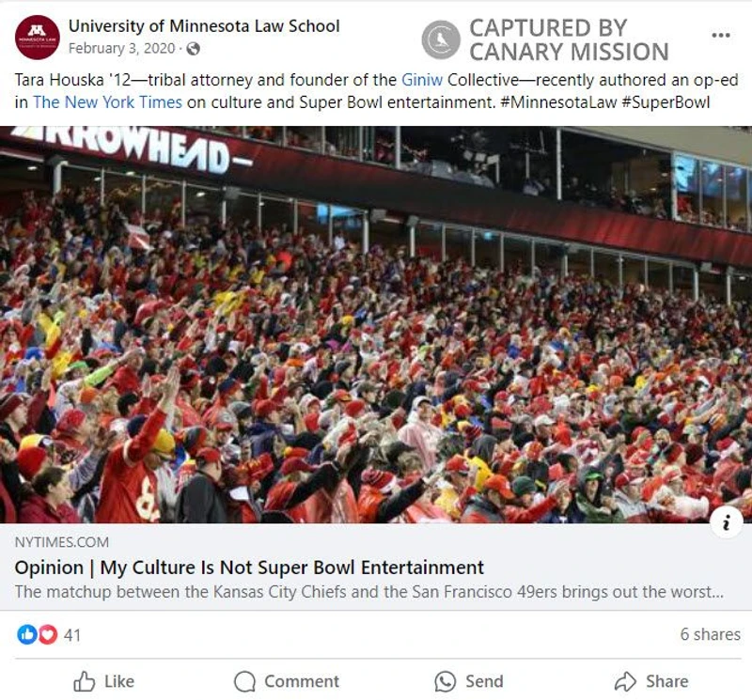Viewport: 752px width, 700px height.
Task: Click the NYTIMES.COM source label
Action: pyautogui.click(x=62, y=542)
